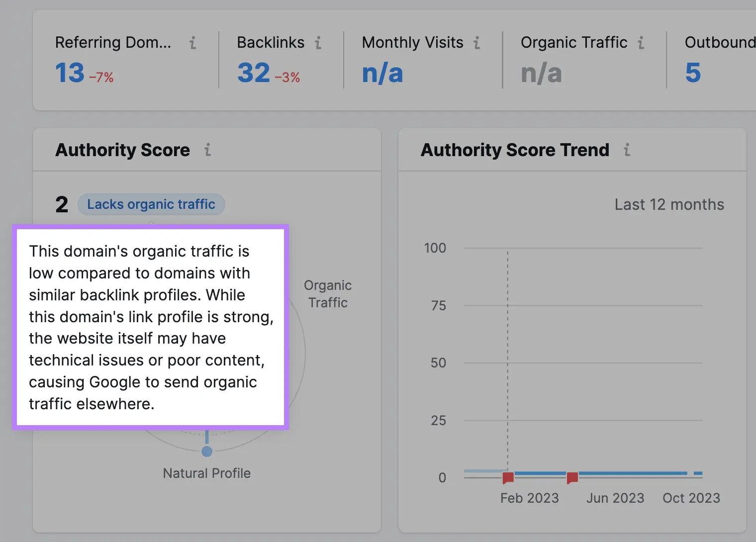
Task: Click the Organic Traffic n/a value
Action: [541, 73]
